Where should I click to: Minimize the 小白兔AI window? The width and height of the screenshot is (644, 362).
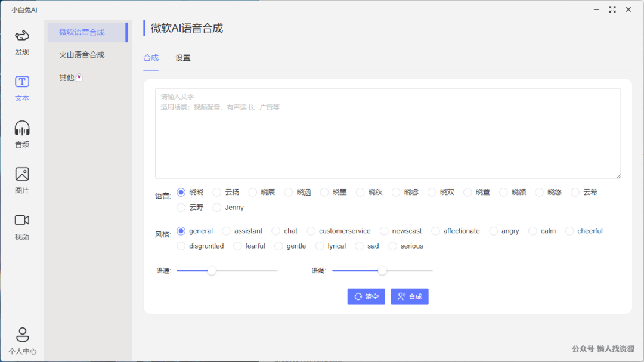point(596,10)
